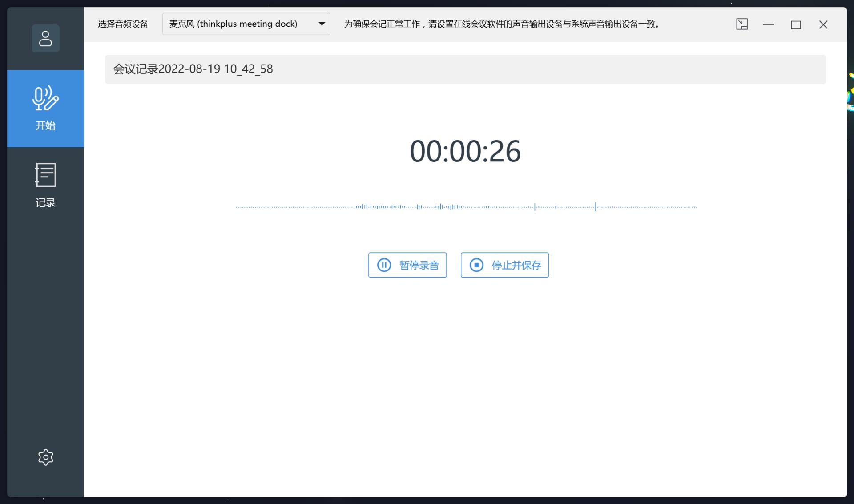This screenshot has width=854, height=504.
Task: Open the user profile avatar panel
Action: tap(45, 38)
